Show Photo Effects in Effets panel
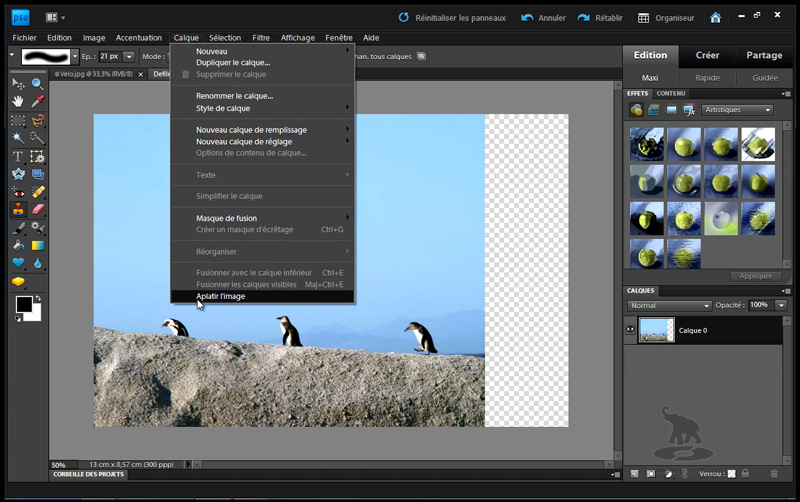This screenshot has height=502, width=800. click(x=671, y=110)
